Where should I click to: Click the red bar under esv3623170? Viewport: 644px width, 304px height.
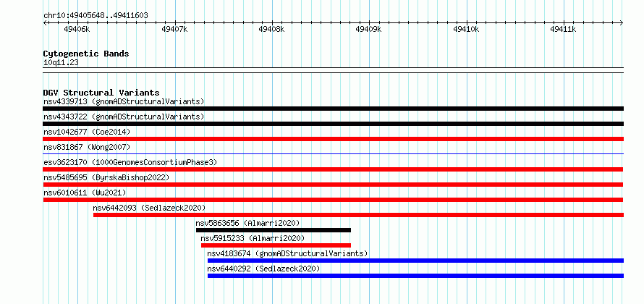(333, 169)
